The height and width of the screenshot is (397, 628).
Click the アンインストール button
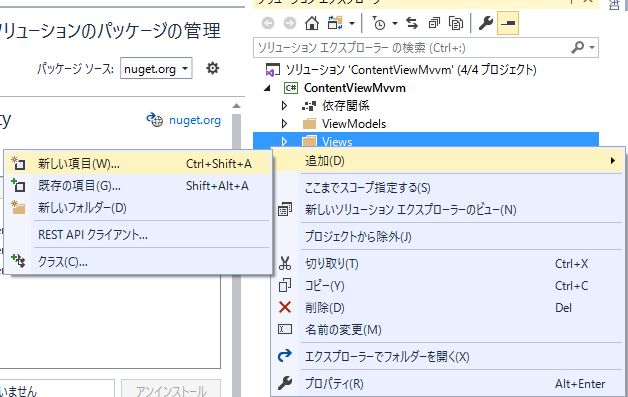(171, 390)
